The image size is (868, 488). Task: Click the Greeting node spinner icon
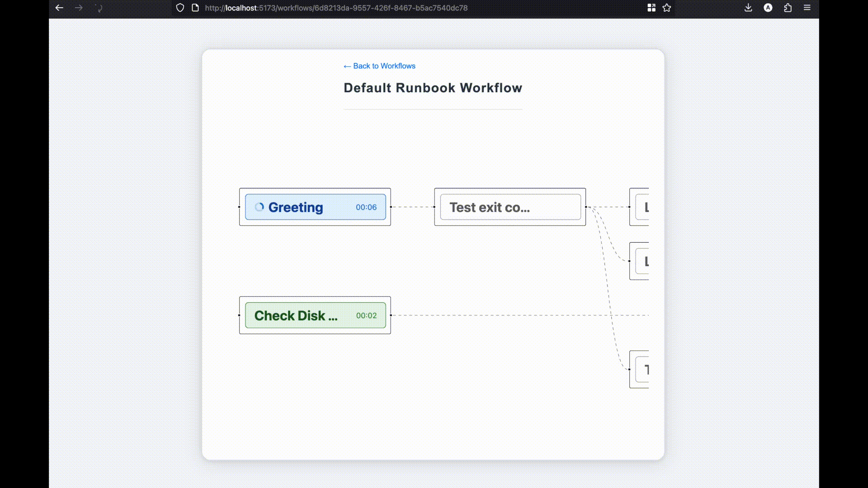pyautogui.click(x=259, y=207)
